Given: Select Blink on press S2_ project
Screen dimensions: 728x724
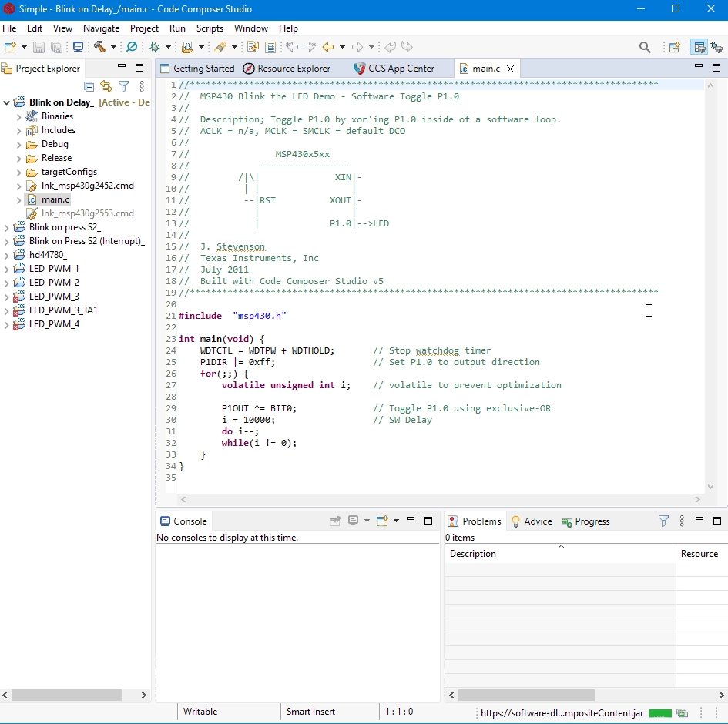Looking at the screenshot, I should click(65, 227).
